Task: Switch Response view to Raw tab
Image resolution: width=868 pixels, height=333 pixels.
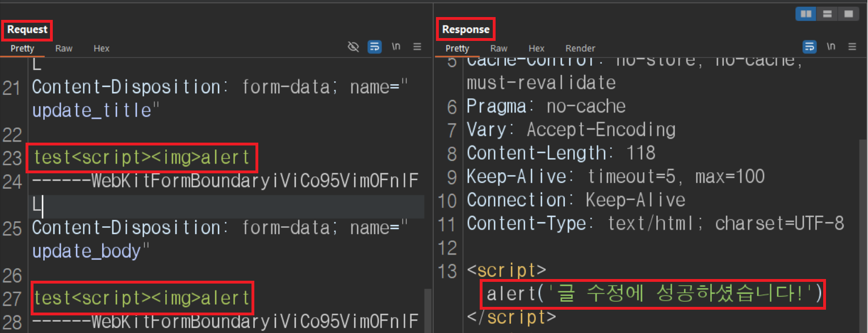Action: 498,48
